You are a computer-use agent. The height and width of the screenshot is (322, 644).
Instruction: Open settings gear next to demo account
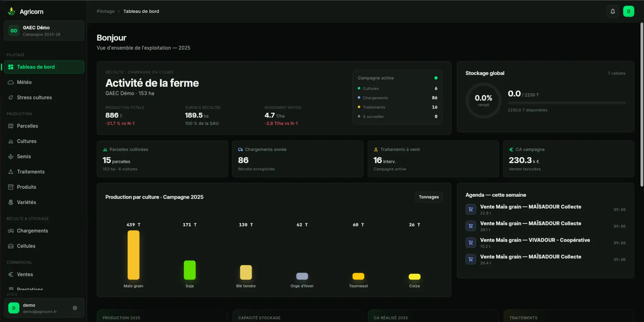pyautogui.click(x=75, y=308)
